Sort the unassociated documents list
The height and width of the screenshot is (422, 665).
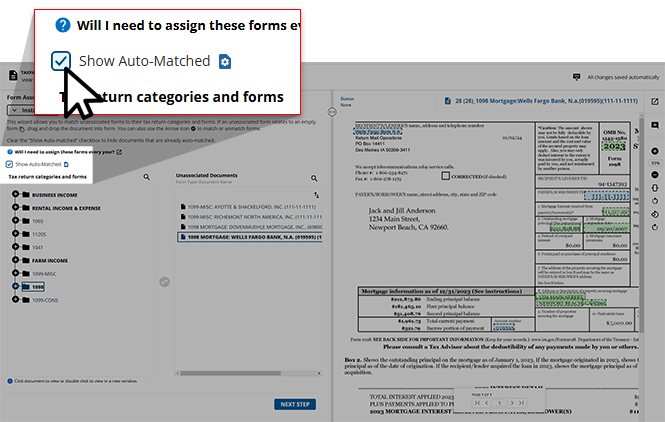pos(316,195)
